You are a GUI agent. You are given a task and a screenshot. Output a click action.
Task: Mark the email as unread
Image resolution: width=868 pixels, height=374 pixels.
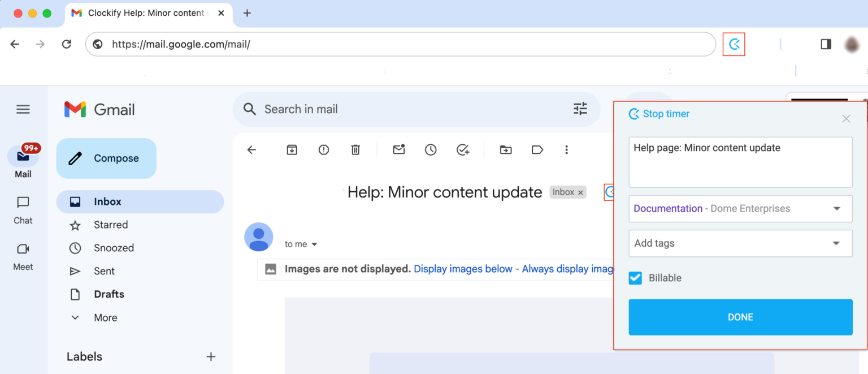(x=398, y=149)
